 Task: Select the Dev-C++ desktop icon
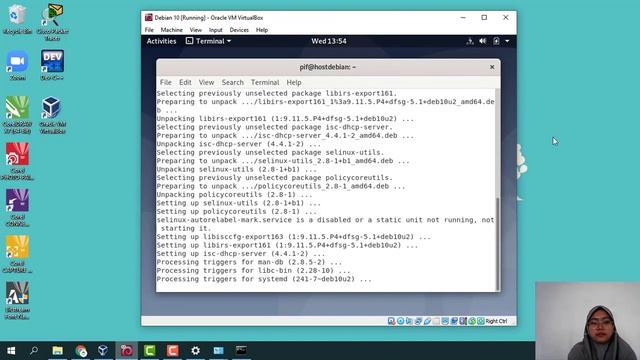coord(52,65)
